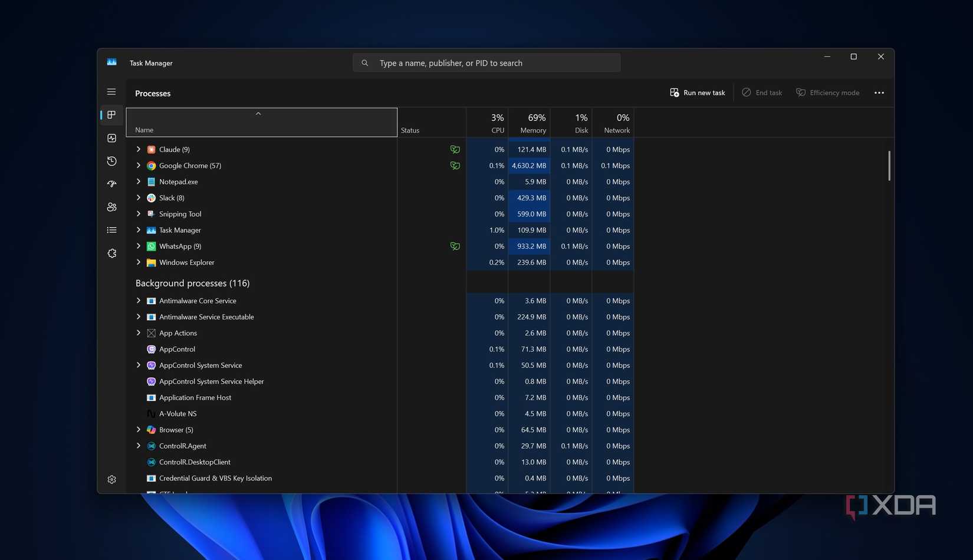
Task: Expand the Snipping Tool row
Action: tap(139, 214)
